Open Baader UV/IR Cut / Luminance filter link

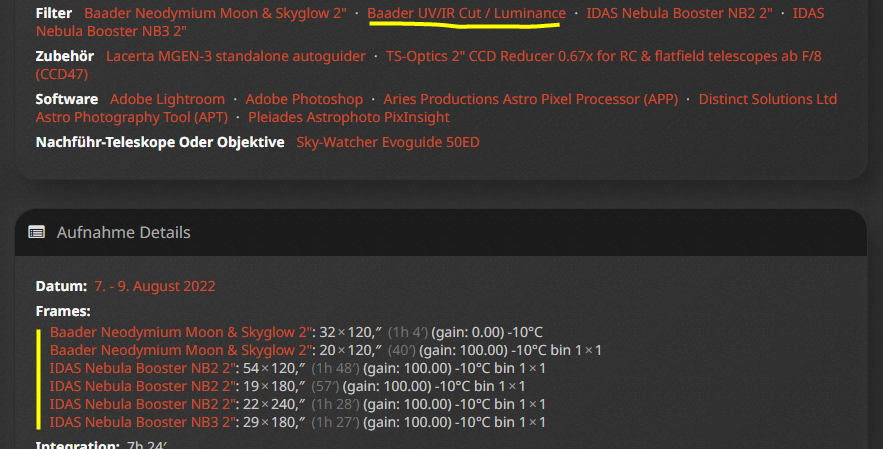click(x=466, y=13)
